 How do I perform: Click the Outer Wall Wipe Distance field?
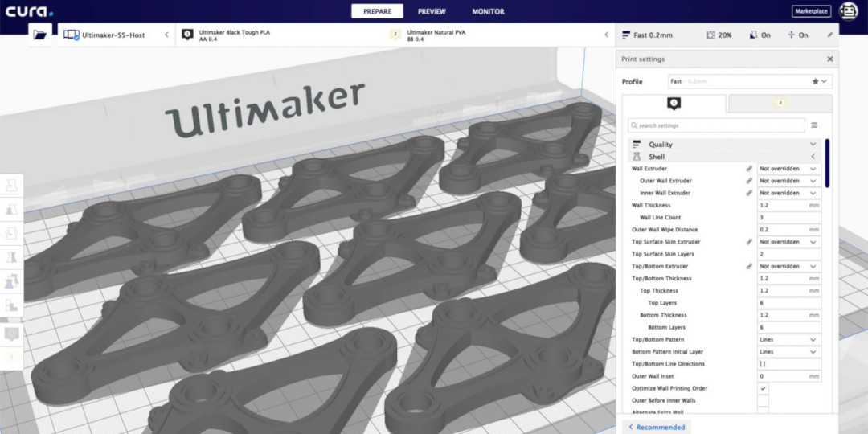(x=789, y=230)
